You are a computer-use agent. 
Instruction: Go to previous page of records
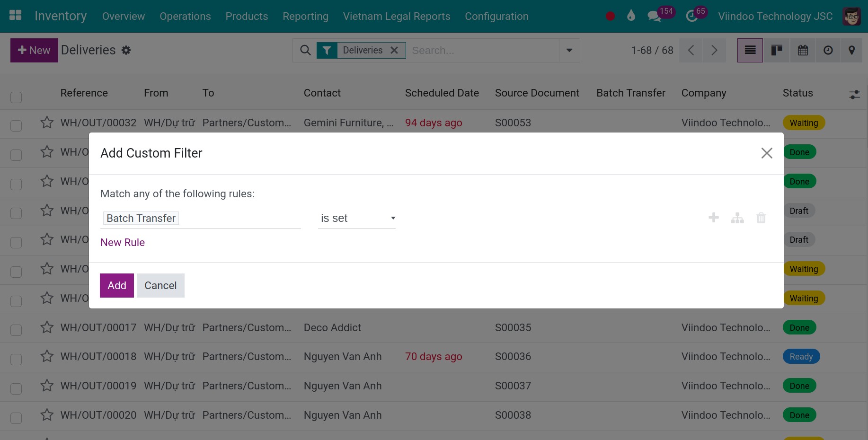click(691, 50)
